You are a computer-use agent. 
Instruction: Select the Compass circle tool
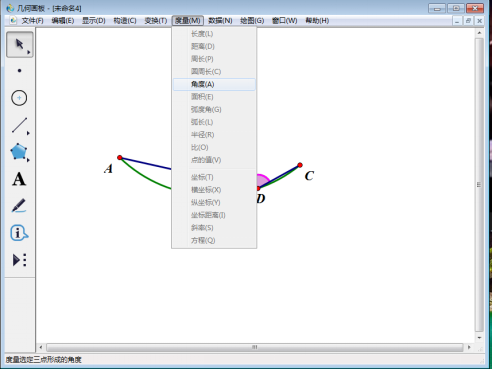19,98
